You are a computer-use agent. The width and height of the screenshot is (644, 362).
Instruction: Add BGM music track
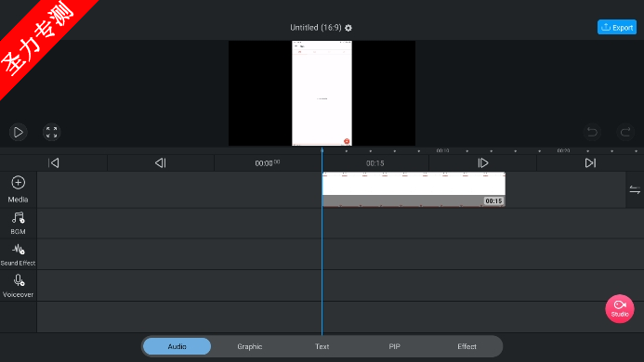pos(18,224)
